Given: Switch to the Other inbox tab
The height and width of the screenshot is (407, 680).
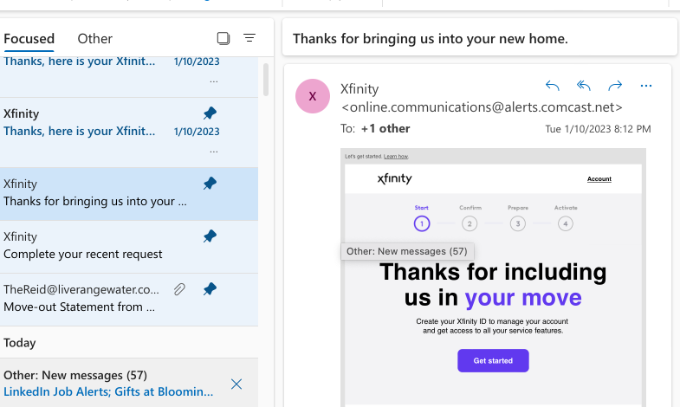Looking at the screenshot, I should pos(95,39).
